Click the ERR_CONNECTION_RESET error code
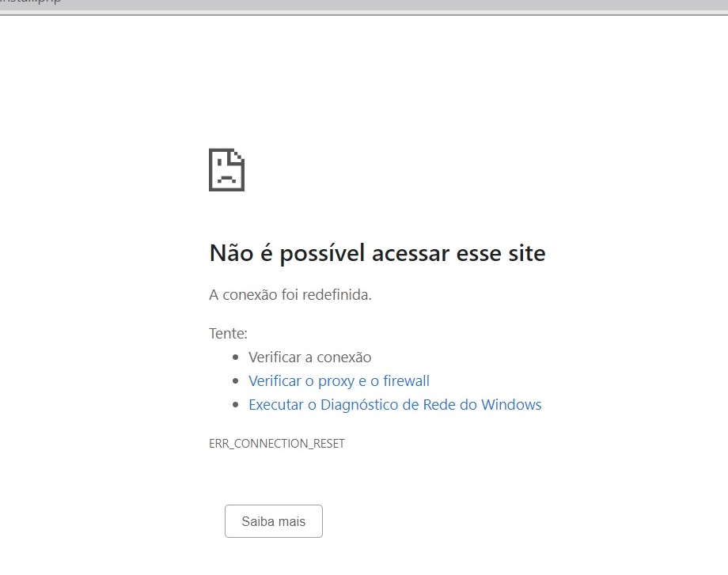Image resolution: width=728 pixels, height=575 pixels. [276, 444]
